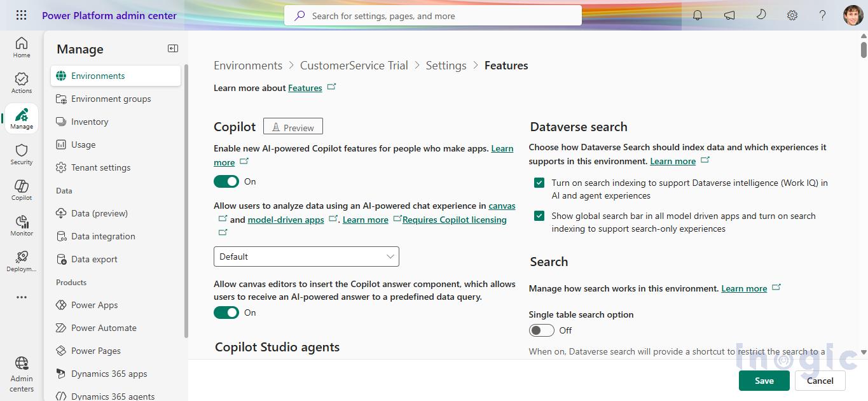The image size is (868, 401).
Task: Open Features learn more link
Action: [305, 88]
